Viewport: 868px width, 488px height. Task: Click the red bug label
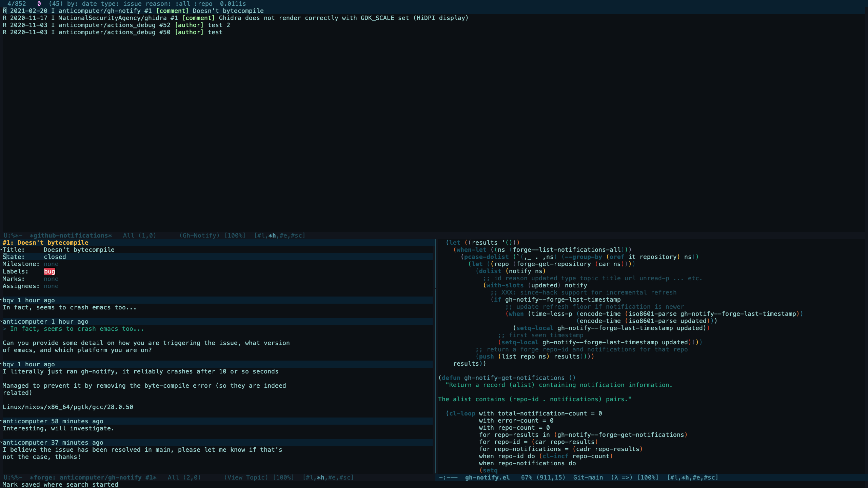[x=50, y=271]
